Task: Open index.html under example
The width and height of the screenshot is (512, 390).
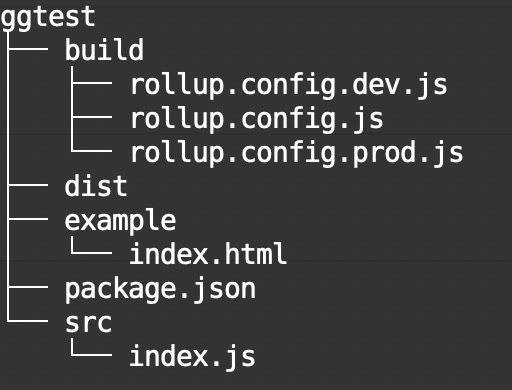Action: (208, 254)
